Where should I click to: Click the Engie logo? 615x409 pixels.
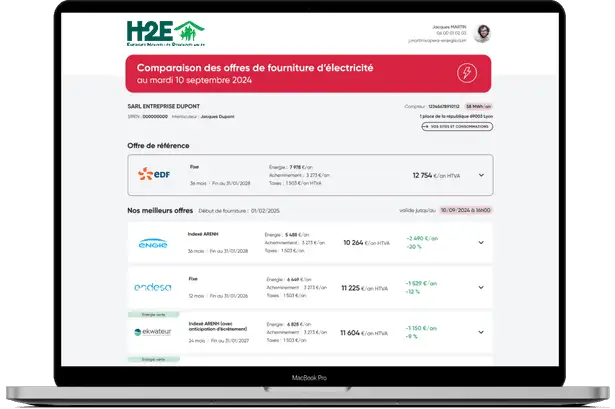[x=153, y=244]
